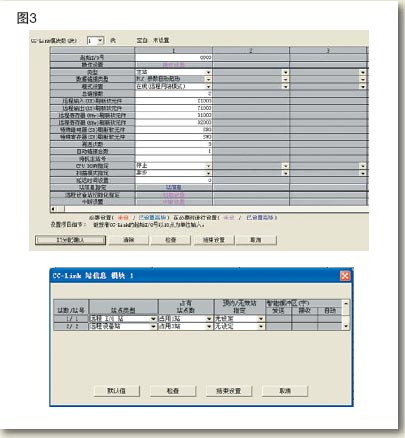Open remote device station 初始设置 link
The width and height of the screenshot is (405, 438).
click(x=173, y=195)
